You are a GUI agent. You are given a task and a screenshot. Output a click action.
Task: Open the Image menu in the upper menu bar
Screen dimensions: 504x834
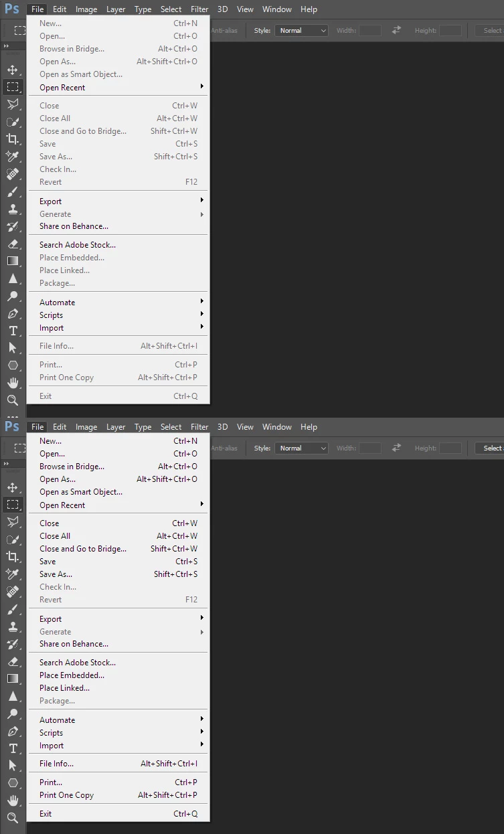(x=86, y=9)
